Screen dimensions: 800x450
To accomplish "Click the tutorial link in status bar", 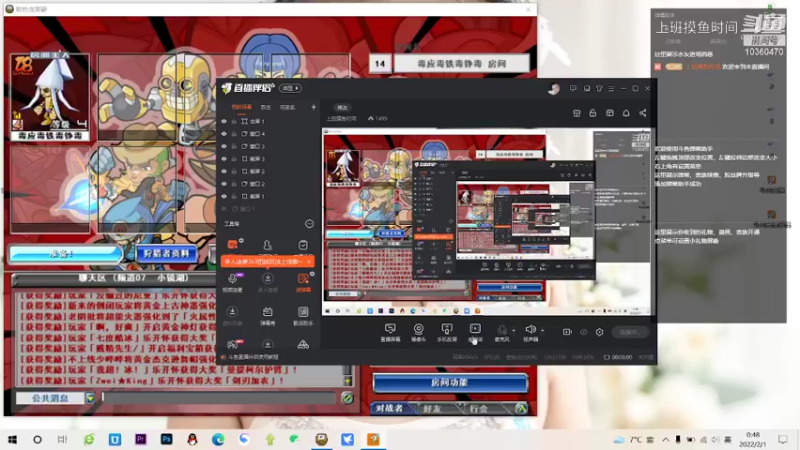I will 251,357.
